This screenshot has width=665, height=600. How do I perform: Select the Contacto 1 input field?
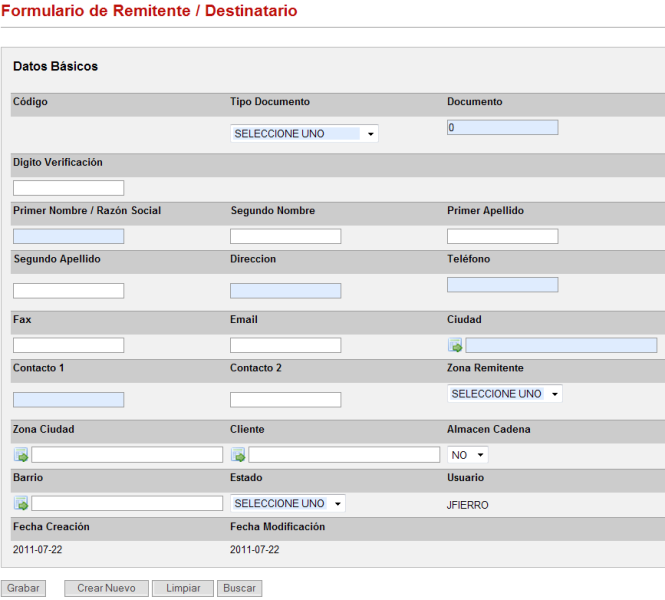(68, 400)
